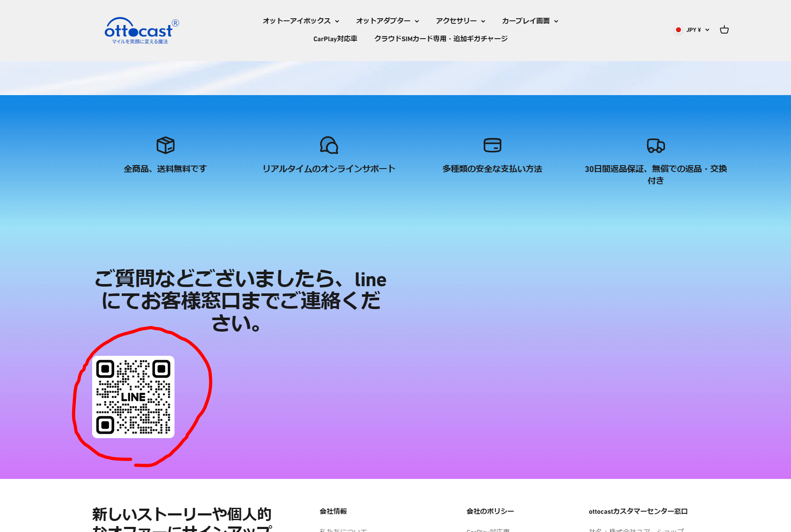The width and height of the screenshot is (791, 532).
Task: Click the online support chat icon
Action: [329, 145]
